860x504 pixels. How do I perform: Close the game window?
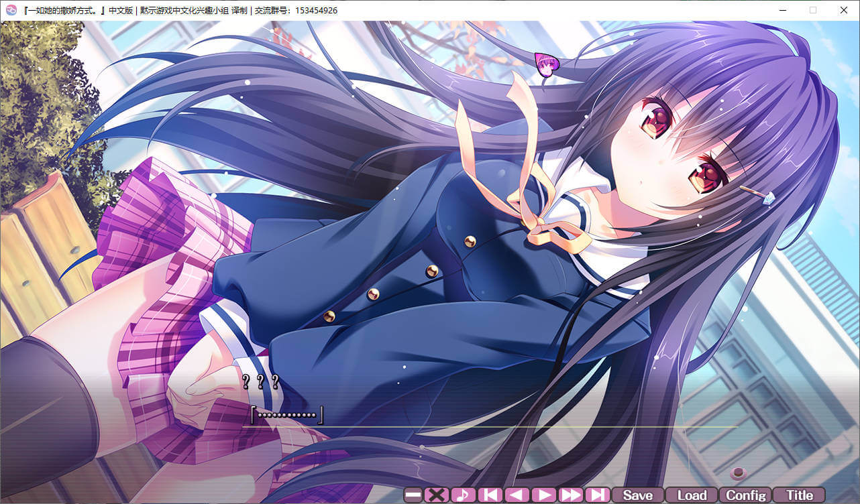843,10
